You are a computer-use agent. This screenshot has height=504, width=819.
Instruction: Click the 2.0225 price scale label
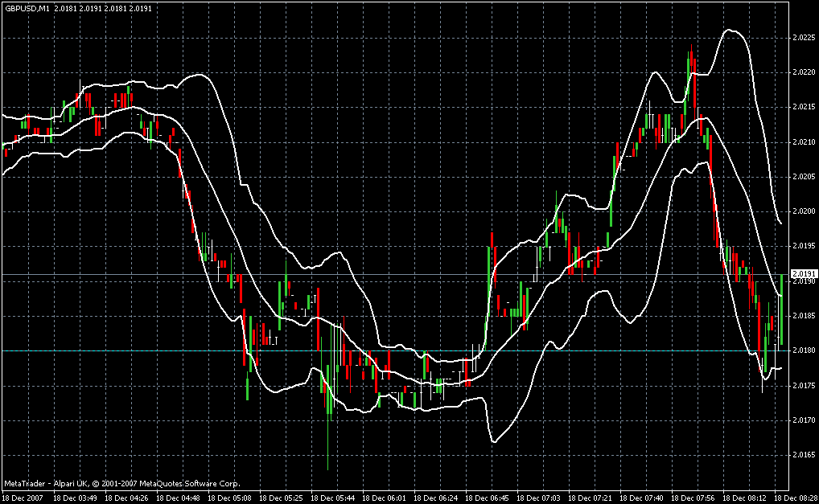[804, 38]
